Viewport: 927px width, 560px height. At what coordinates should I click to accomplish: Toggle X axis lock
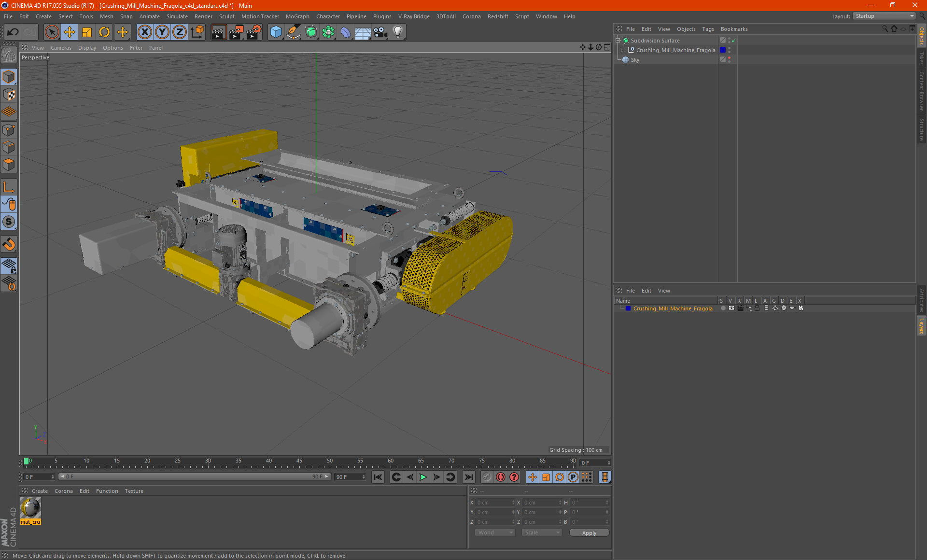144,32
